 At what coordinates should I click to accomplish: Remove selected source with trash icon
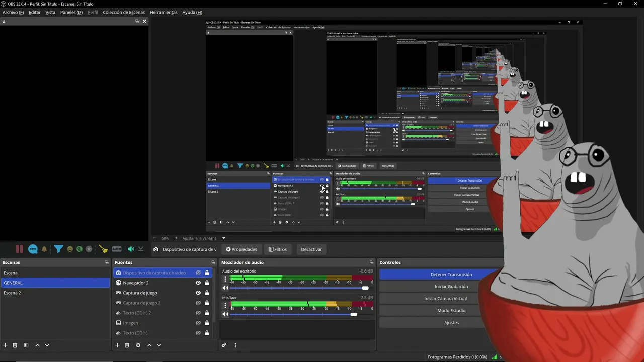click(x=127, y=345)
